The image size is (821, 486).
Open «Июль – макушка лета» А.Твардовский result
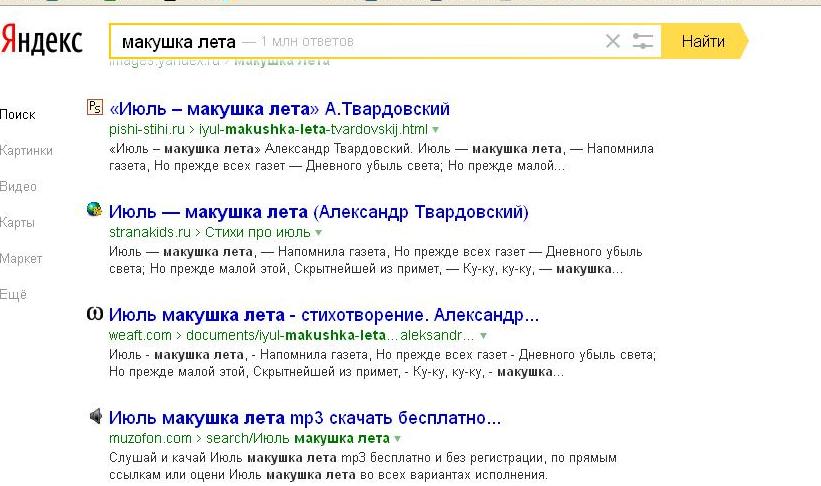coord(279,108)
